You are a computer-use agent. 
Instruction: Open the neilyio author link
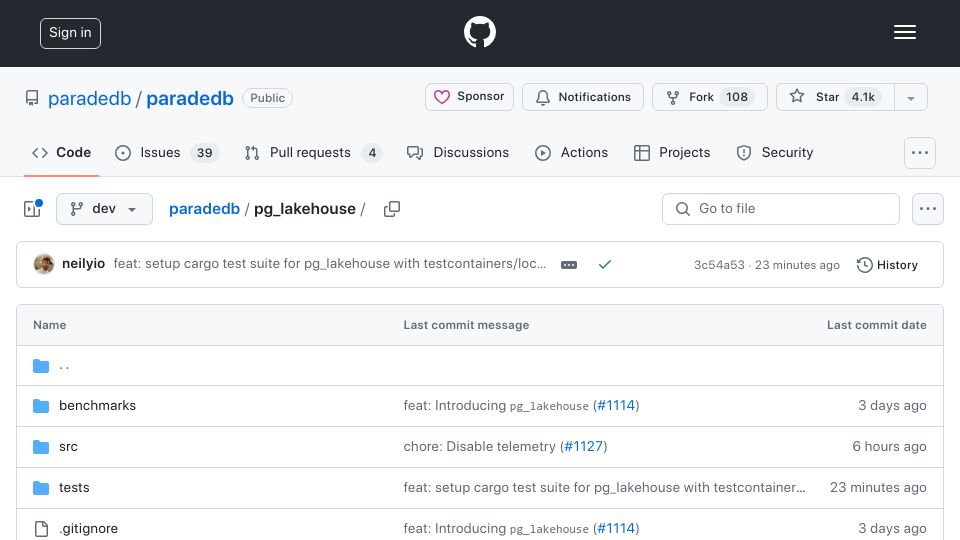(83, 264)
